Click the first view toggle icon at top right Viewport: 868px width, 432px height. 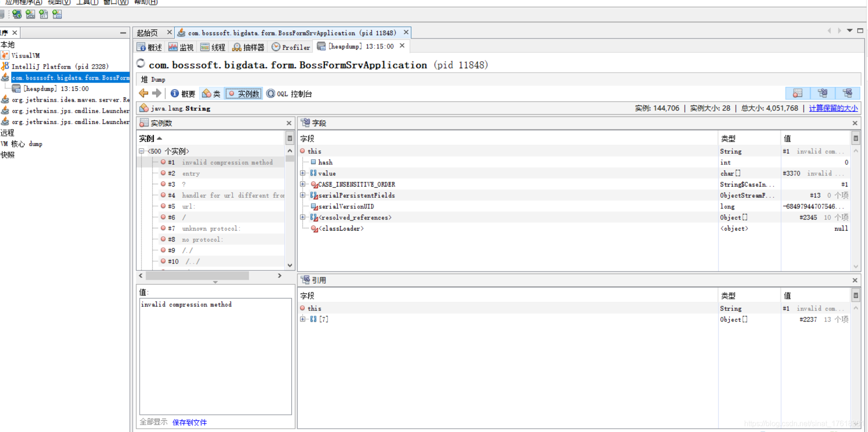coord(797,93)
